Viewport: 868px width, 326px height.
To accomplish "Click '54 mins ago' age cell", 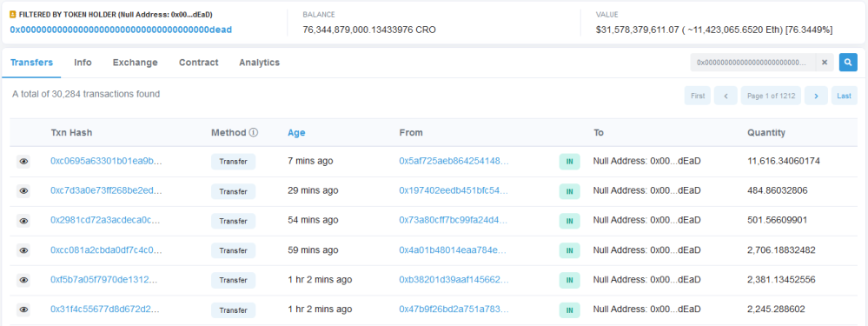I will 313,220.
